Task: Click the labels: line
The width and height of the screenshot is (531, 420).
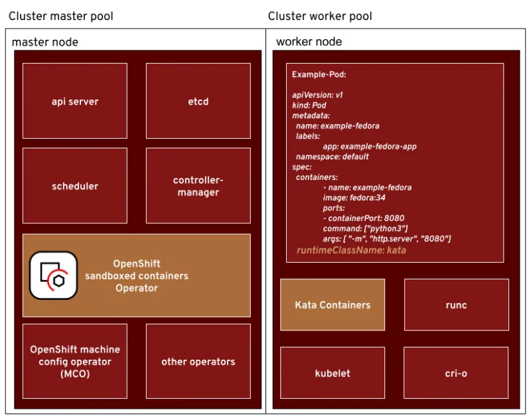Action: [308, 136]
